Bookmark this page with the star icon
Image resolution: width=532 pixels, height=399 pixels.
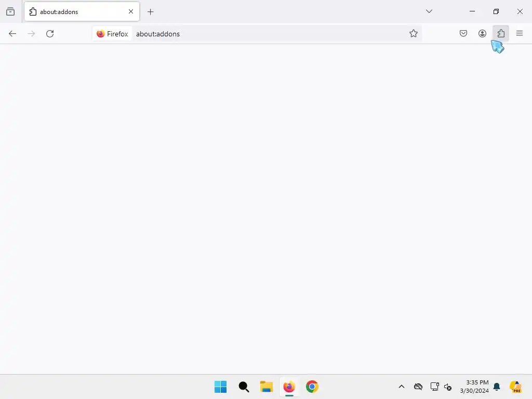point(413,34)
